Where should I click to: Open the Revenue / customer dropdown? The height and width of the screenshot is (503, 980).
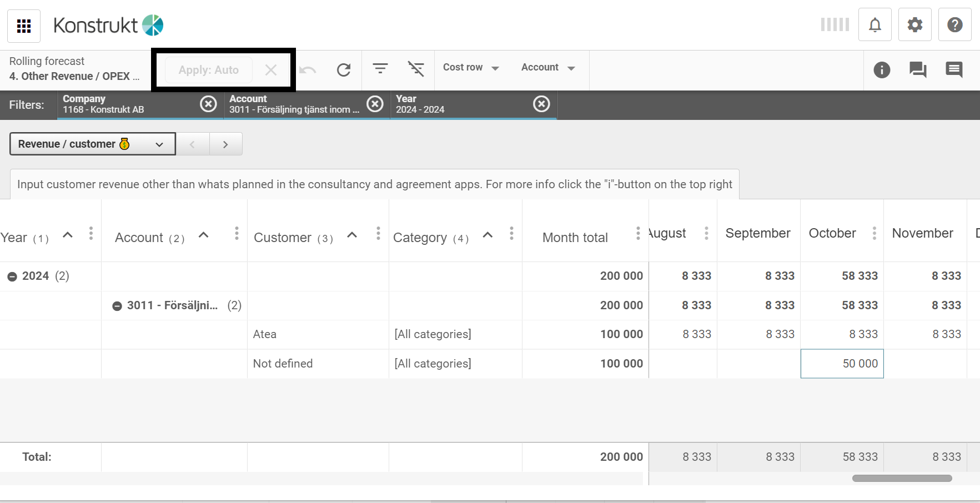[x=92, y=144]
